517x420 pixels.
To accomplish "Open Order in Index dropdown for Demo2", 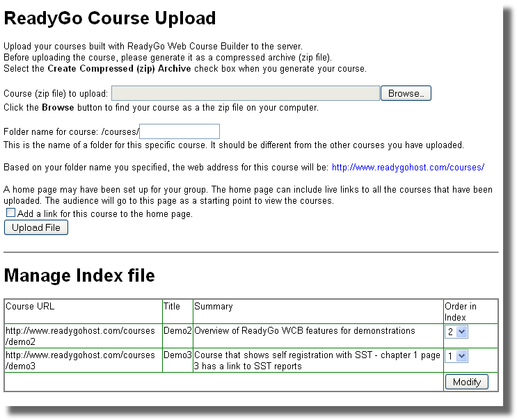I will [456, 332].
